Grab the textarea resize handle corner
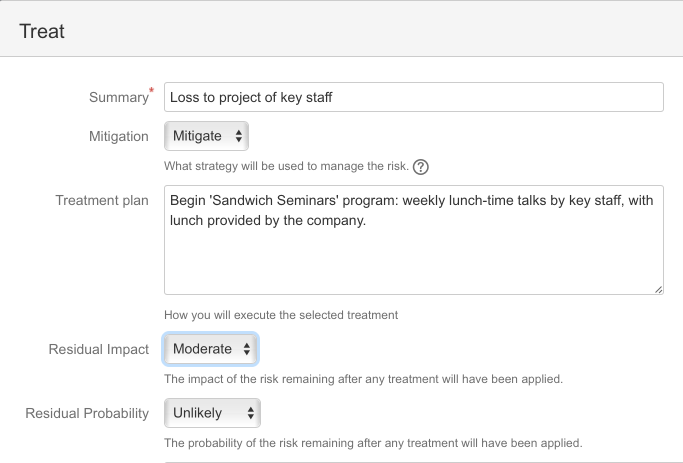 tap(659, 290)
